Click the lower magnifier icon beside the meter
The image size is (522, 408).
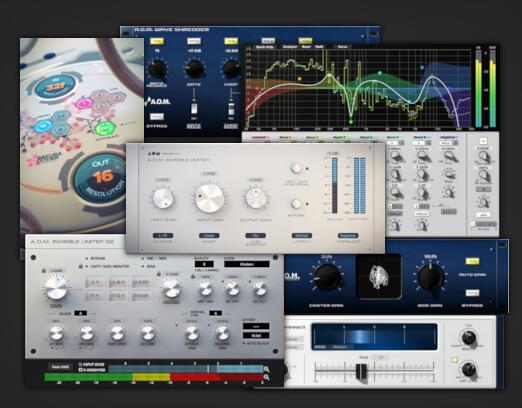266,377
